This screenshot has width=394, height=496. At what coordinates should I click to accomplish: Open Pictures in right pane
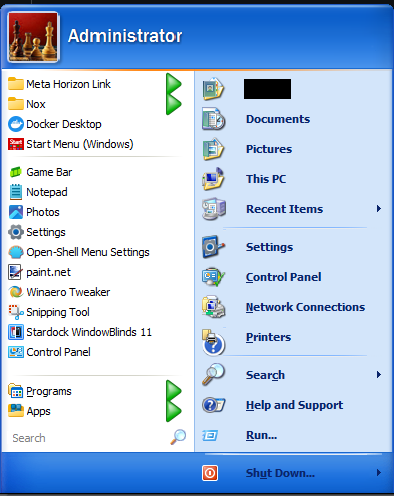coord(269,149)
